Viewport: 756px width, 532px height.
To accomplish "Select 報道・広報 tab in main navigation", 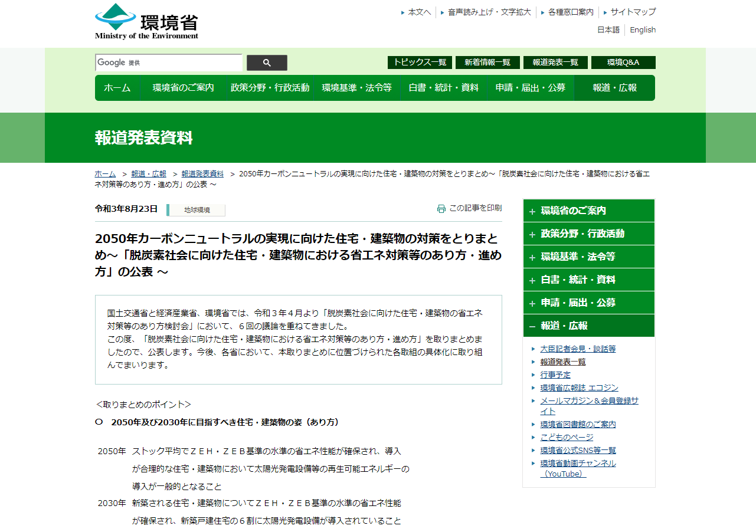I will click(614, 88).
